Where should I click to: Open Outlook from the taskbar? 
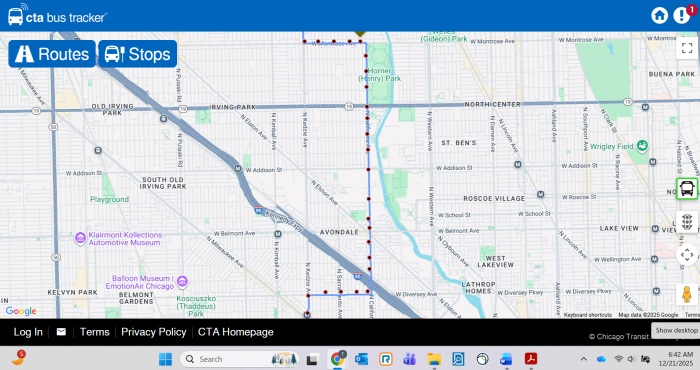[x=361, y=359]
